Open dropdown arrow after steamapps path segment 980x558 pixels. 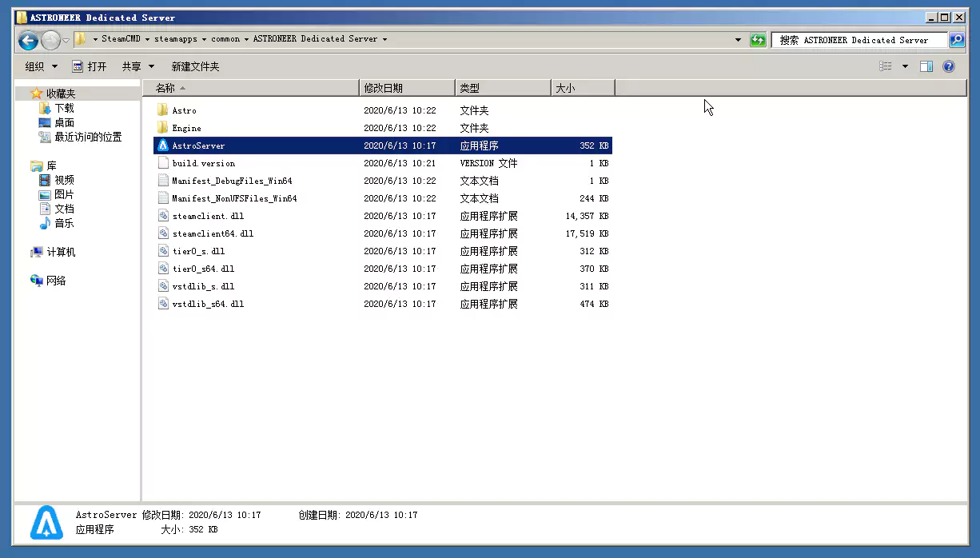point(204,39)
